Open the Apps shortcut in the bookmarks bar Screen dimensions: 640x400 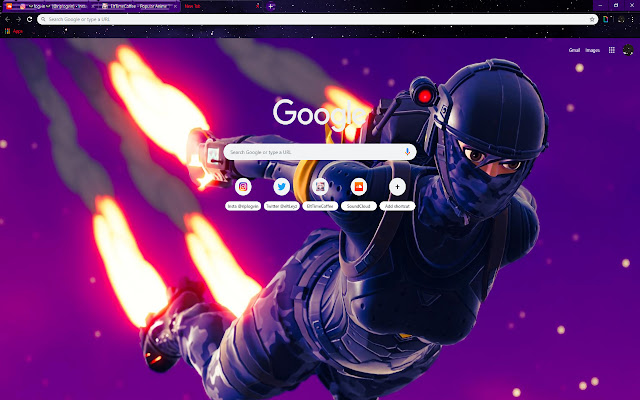pos(13,31)
